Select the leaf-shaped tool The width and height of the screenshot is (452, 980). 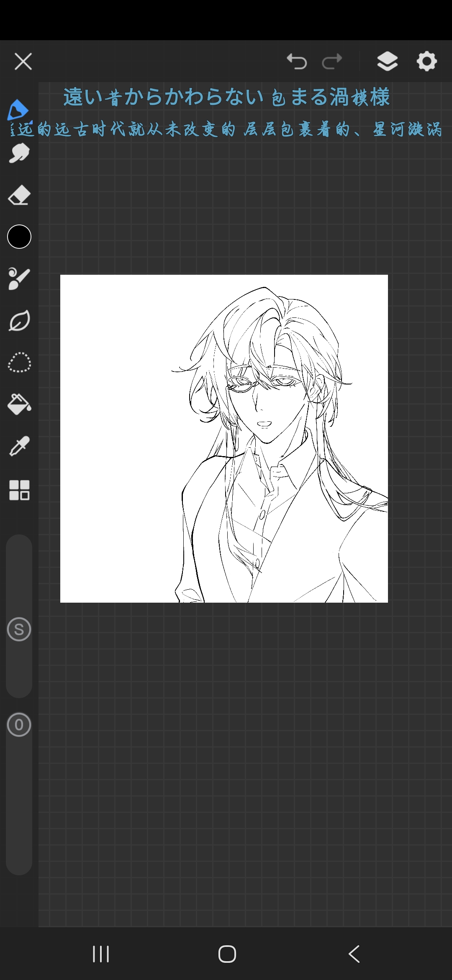coord(19,321)
